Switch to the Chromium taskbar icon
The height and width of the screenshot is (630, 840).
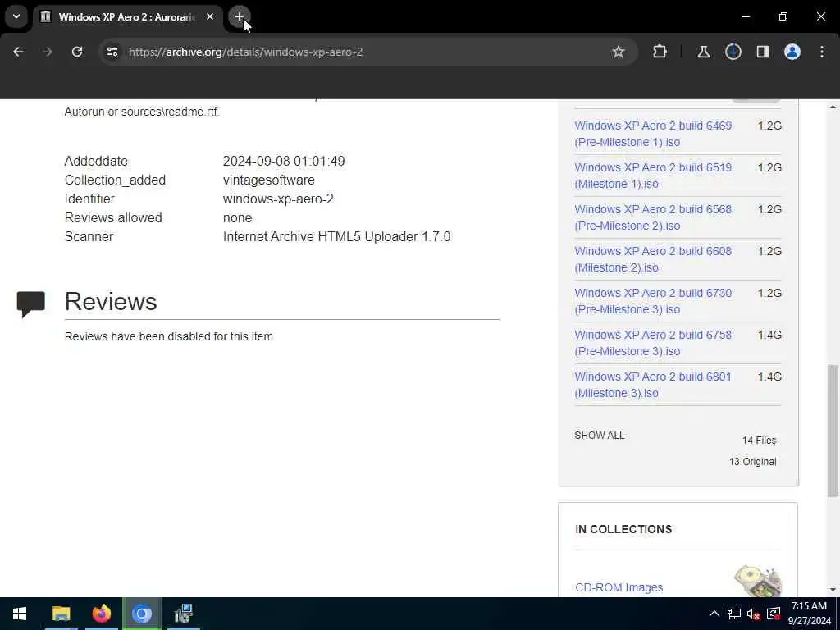point(142,614)
